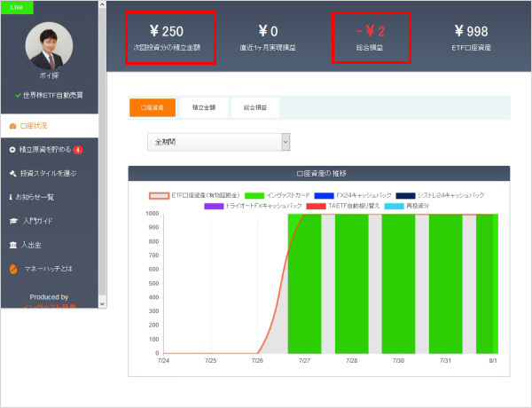
Task: Click the sidebar vertical scrollbar thumb
Action: point(102,152)
